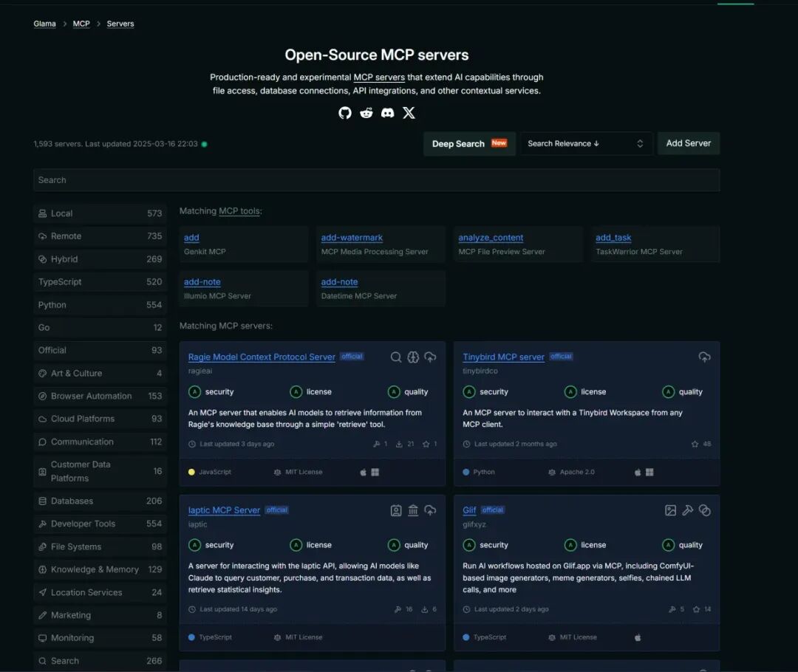Open the Glama breadcrumb link
The width and height of the screenshot is (798, 672).
[x=45, y=24]
